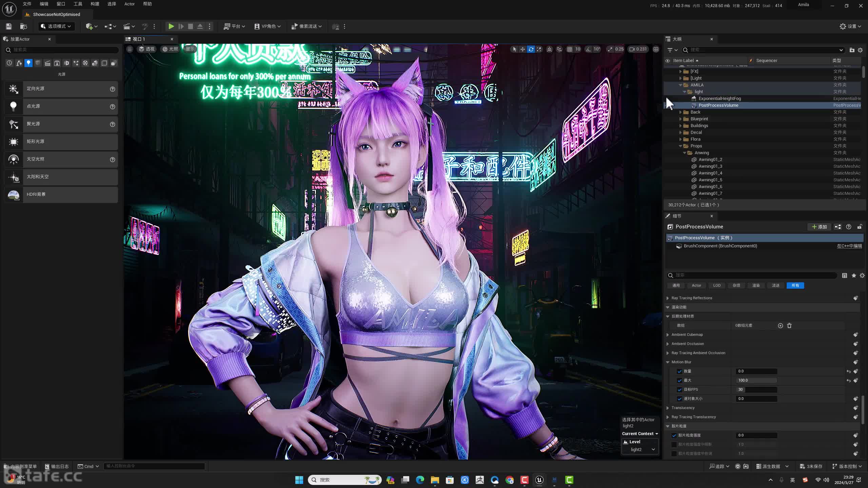This screenshot has height=488, width=868.
Task: Toggle Motion Blur amount override checkbox
Action: pyautogui.click(x=679, y=371)
